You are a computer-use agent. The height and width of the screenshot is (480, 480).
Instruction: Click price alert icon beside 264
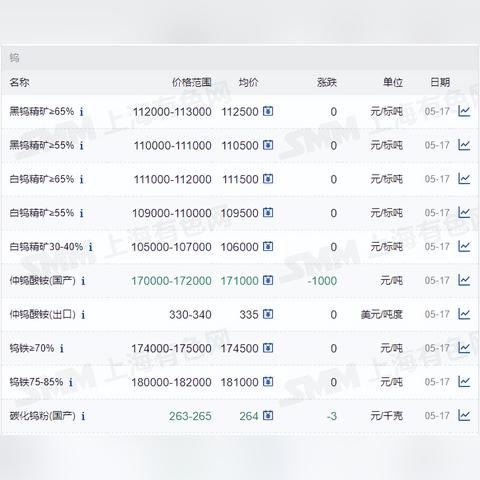[x=268, y=416]
